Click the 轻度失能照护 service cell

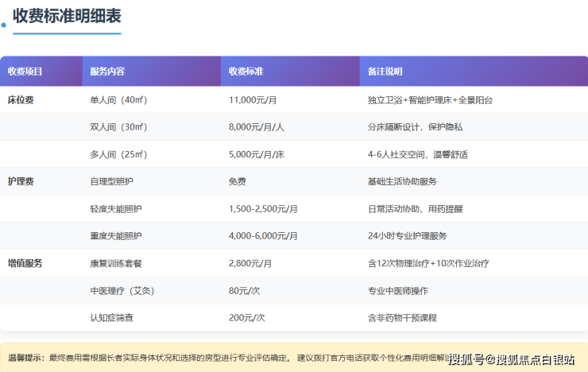(116, 208)
